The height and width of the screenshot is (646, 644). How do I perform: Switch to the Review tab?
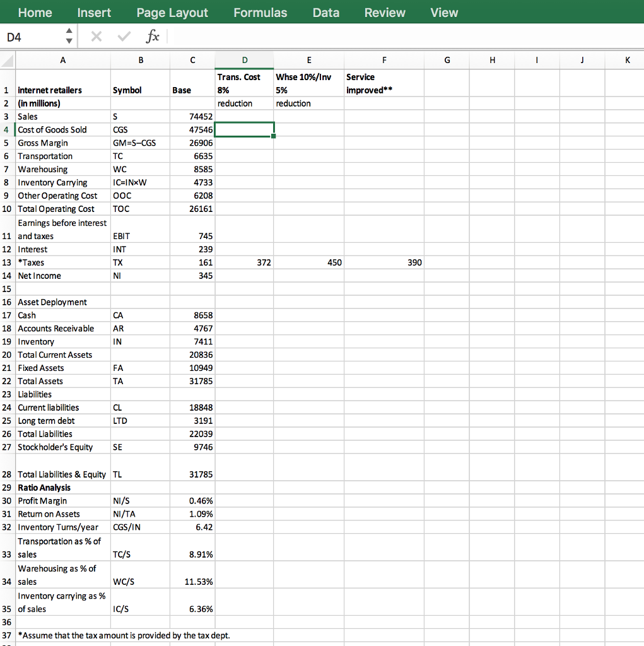click(385, 12)
